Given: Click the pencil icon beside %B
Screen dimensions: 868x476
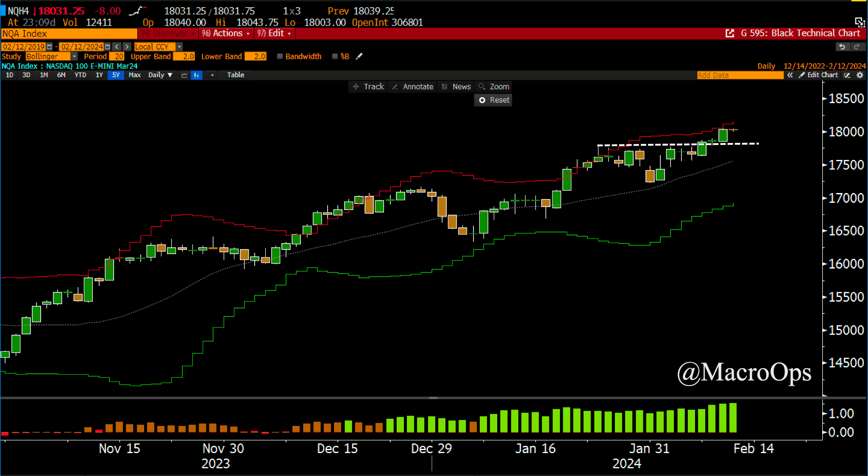Looking at the screenshot, I should point(359,56).
